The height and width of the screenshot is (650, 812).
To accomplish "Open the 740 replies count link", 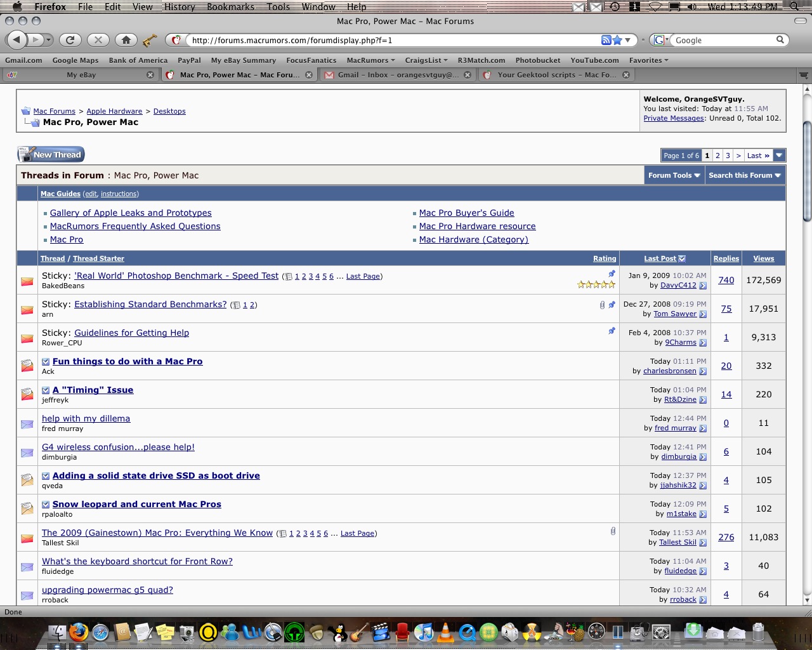I will click(726, 280).
